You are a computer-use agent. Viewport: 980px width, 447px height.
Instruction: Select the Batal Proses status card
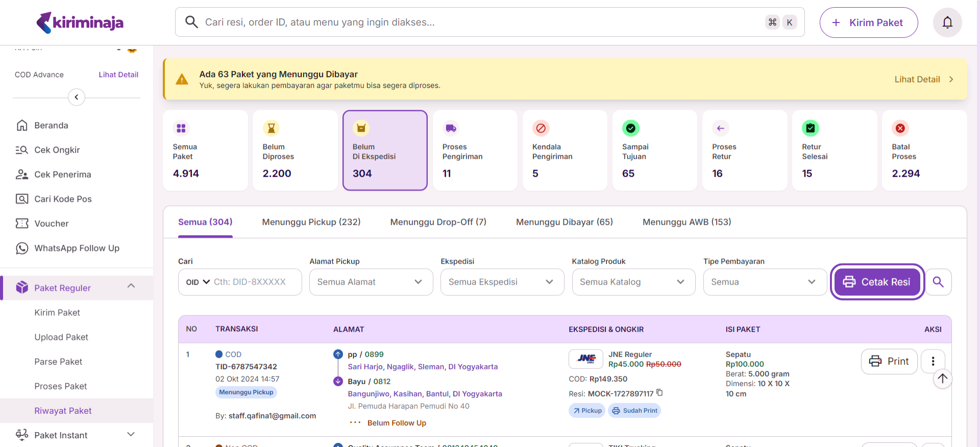pyautogui.click(x=924, y=151)
